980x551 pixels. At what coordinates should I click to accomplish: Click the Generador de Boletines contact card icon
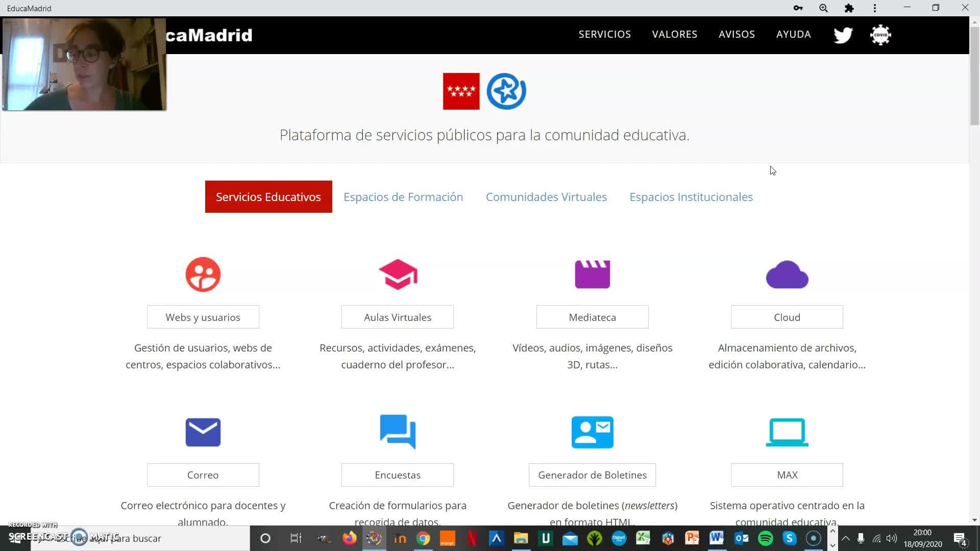(x=592, y=432)
